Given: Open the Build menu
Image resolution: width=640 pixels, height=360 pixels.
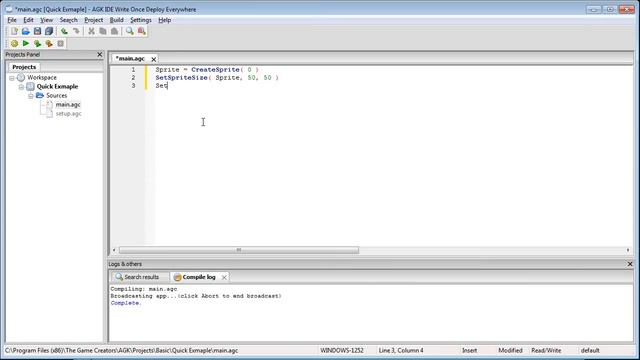Looking at the screenshot, I should click(x=116, y=20).
